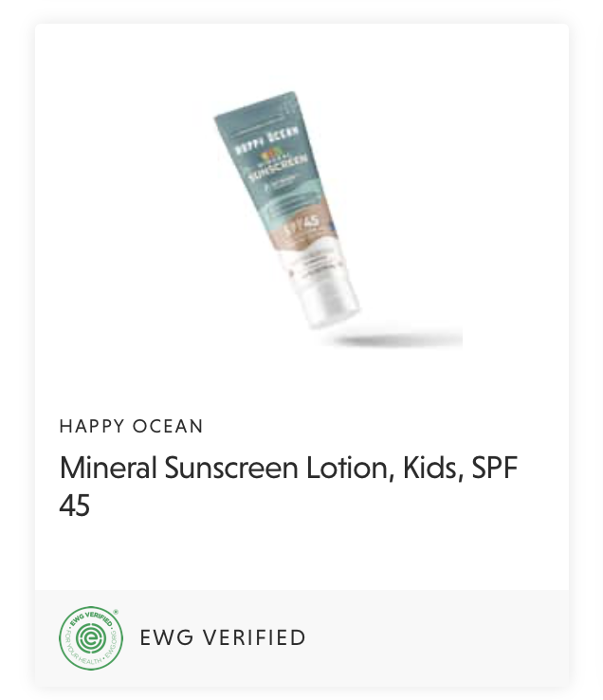Click the word 'VERIFIED' in the footer
Screen dimensions: 603x700
click(x=254, y=637)
